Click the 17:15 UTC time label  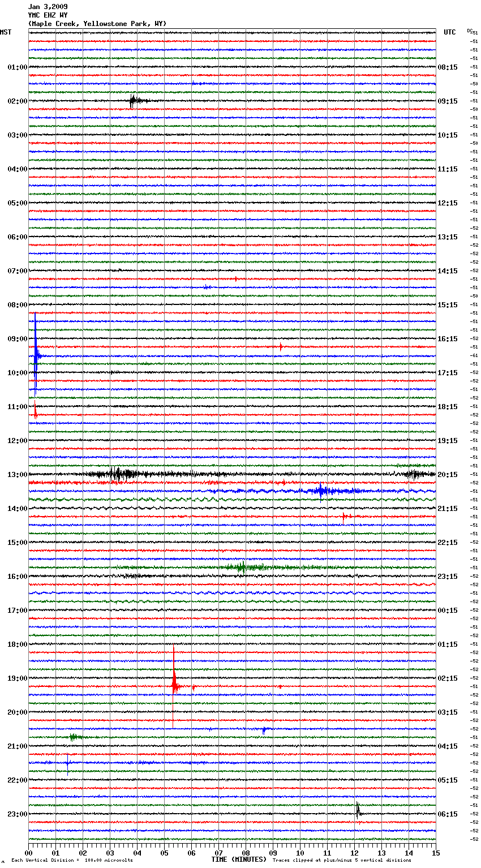click(x=448, y=373)
